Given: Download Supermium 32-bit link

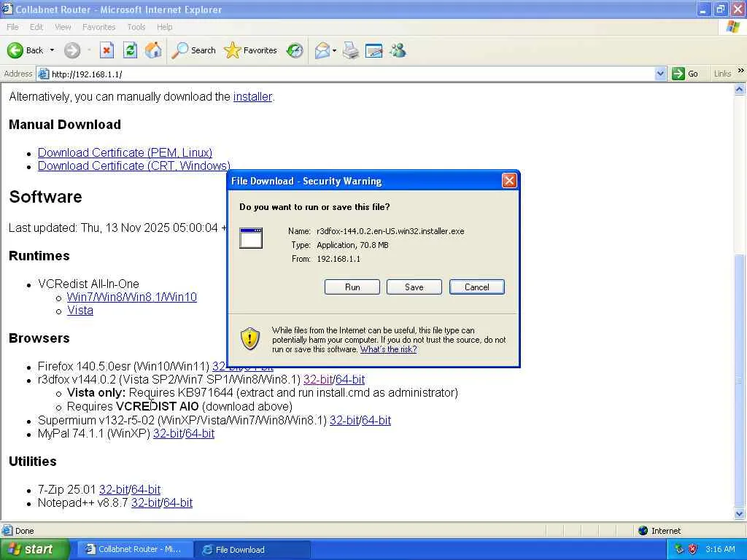Looking at the screenshot, I should click(344, 421).
